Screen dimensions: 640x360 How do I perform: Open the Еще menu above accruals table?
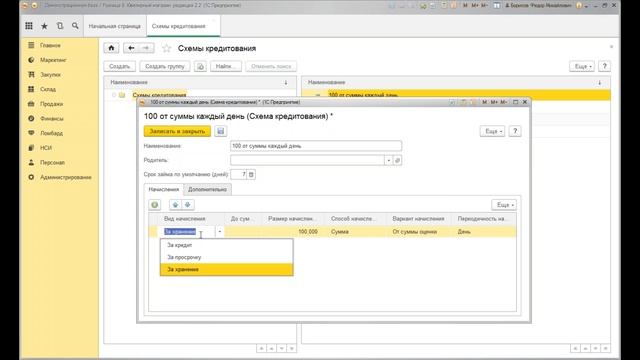tap(504, 204)
